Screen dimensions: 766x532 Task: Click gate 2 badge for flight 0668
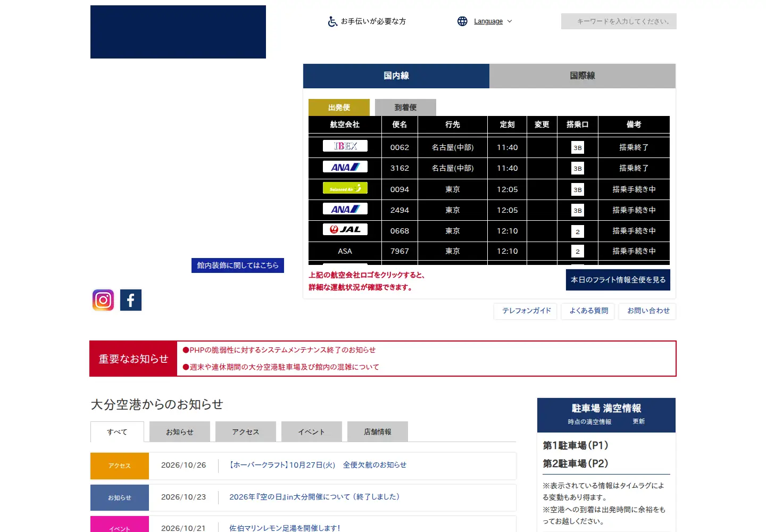(x=578, y=231)
